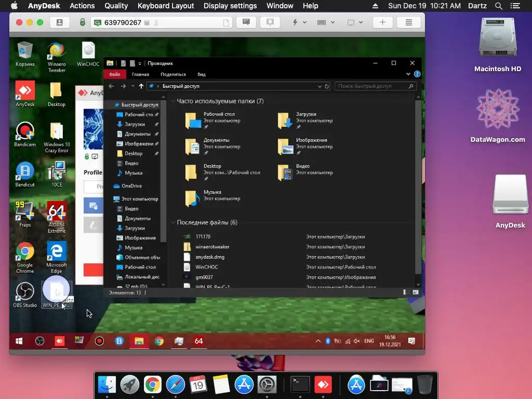Screen dimensions: 532x399
Task: Open the Keyboard Layout menu
Action: tap(166, 6)
